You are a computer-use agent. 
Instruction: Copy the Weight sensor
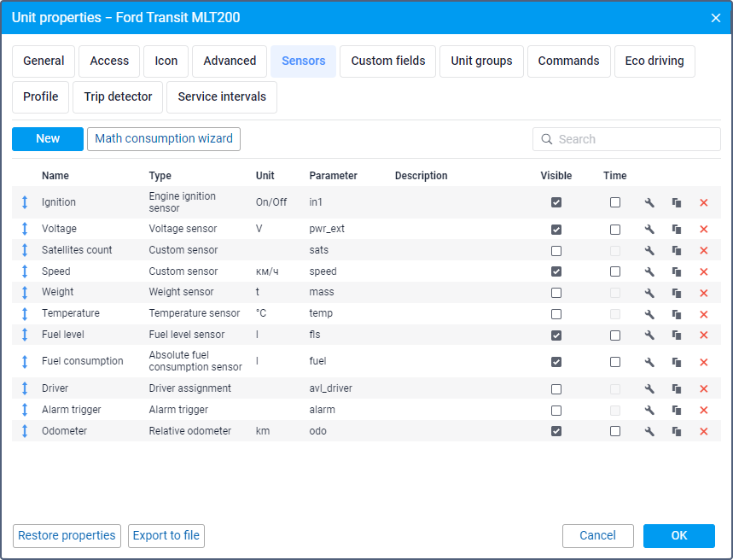pyautogui.click(x=677, y=293)
